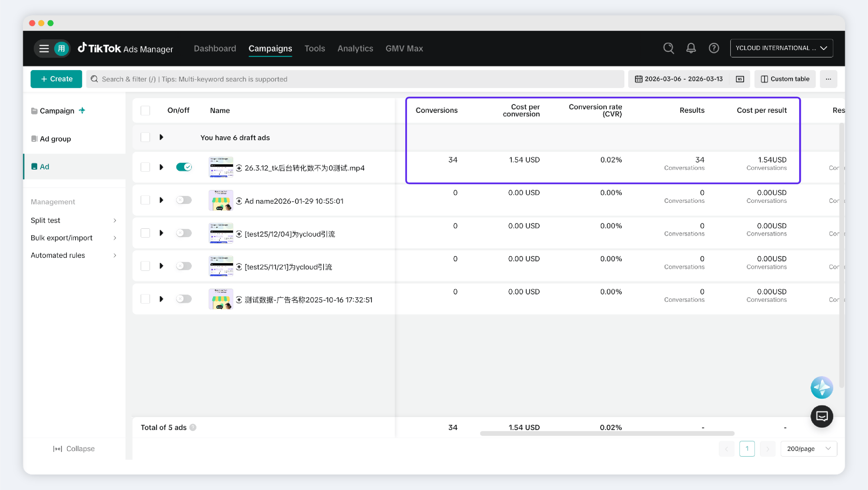Open Custom table settings

(x=785, y=79)
